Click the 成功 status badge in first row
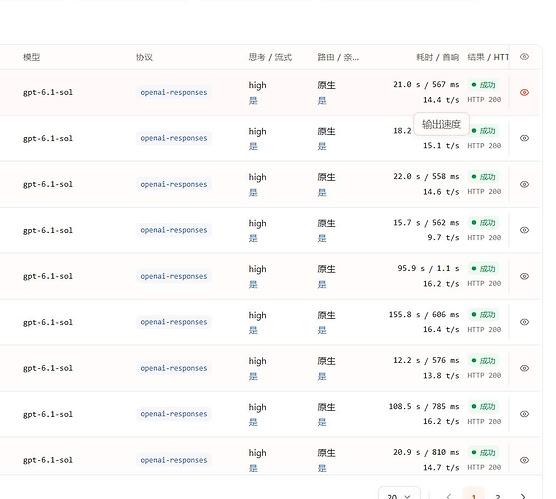The image size is (556, 499). click(483, 85)
